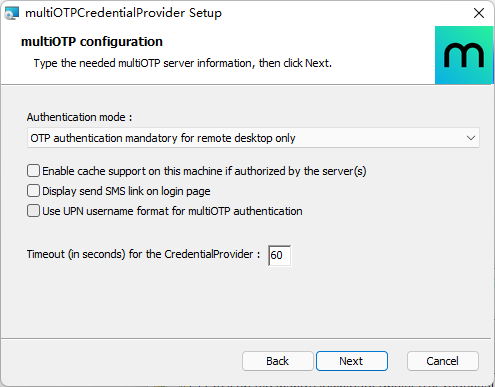Screen dimensions: 495x387
Task: Click the installer icon in the title bar
Action: [x=12, y=13]
